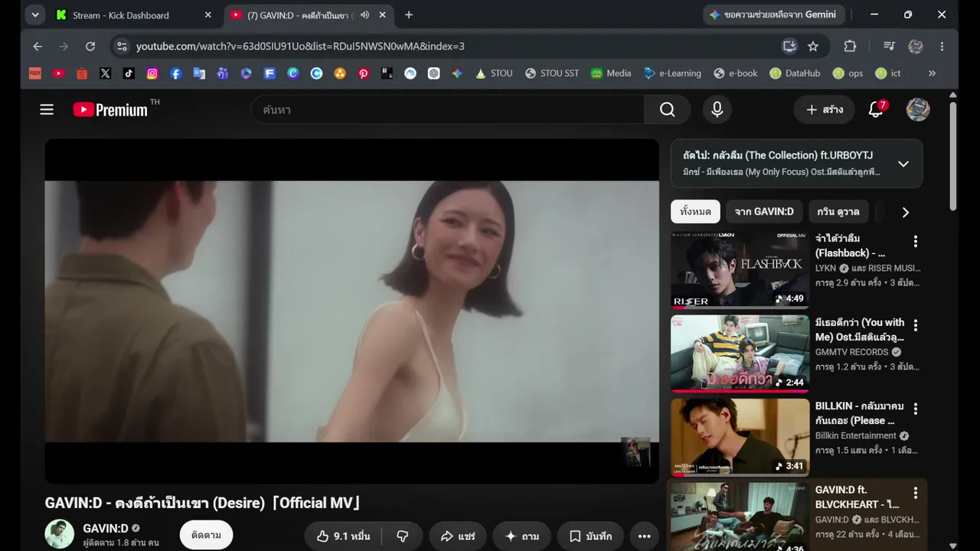This screenshot has width=980, height=551.
Task: Open a new browser tab
Action: (409, 15)
